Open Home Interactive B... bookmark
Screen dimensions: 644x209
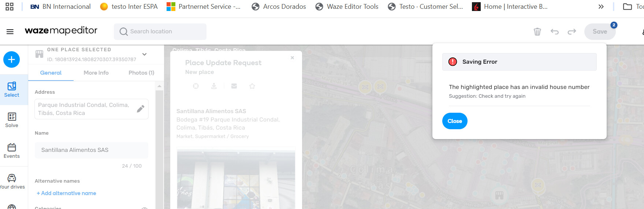coord(510,7)
